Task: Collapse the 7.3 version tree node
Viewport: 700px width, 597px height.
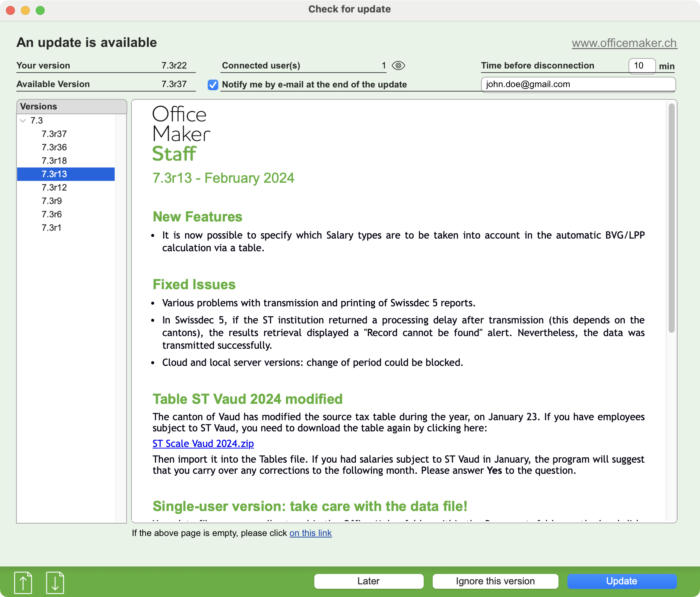Action: (23, 121)
